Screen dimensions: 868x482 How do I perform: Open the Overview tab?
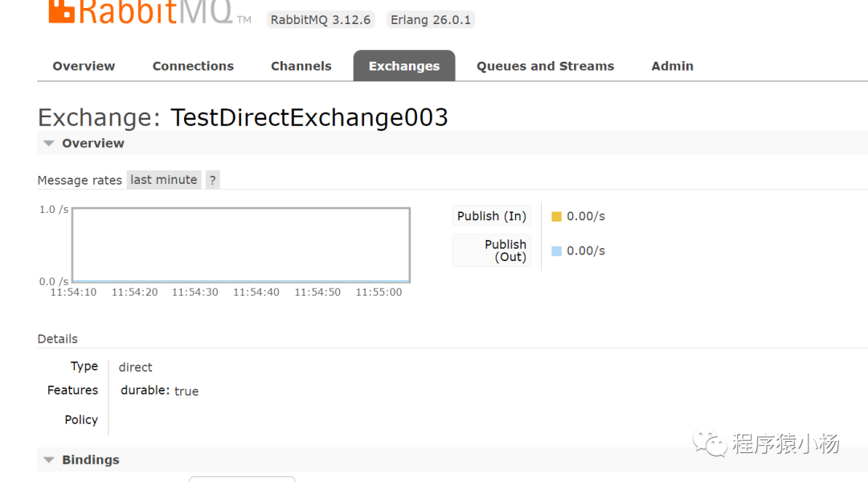click(x=84, y=66)
